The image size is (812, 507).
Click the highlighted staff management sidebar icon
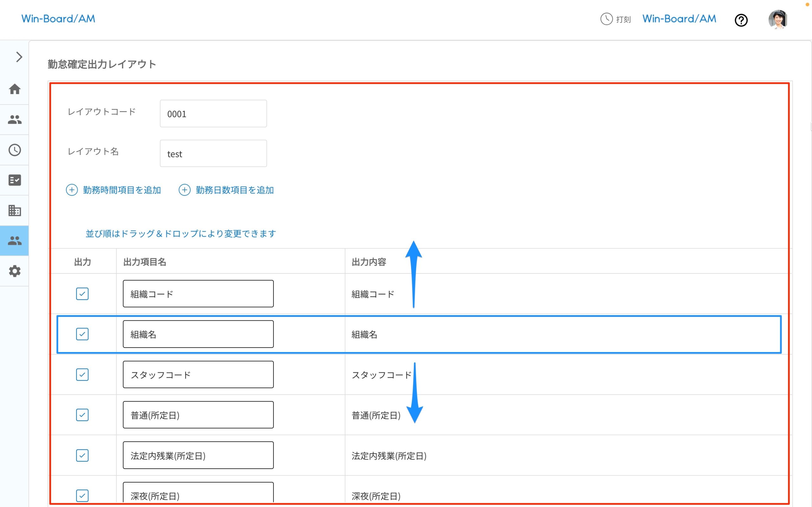15,241
